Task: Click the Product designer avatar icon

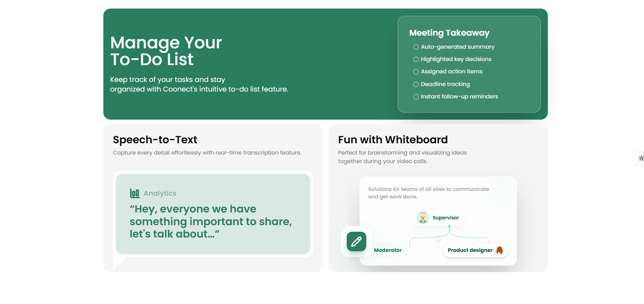Action: coord(500,250)
